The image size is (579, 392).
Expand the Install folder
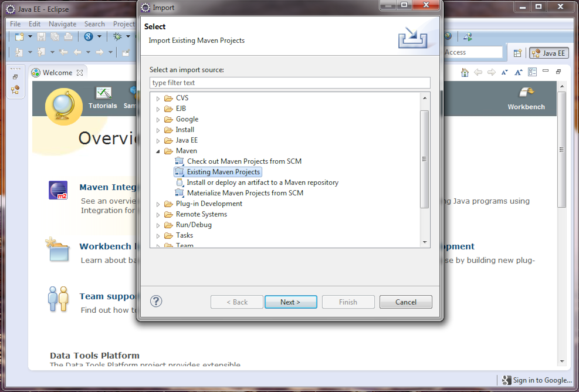pos(158,130)
